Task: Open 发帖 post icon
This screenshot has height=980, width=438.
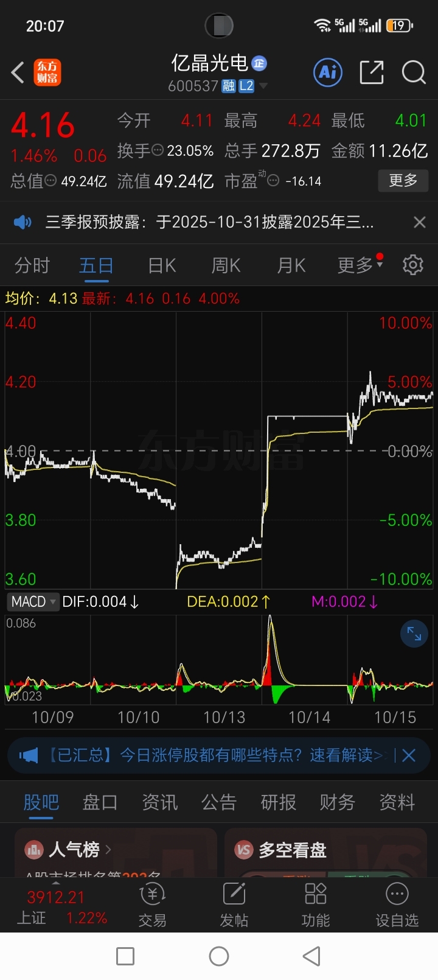Action: [234, 905]
